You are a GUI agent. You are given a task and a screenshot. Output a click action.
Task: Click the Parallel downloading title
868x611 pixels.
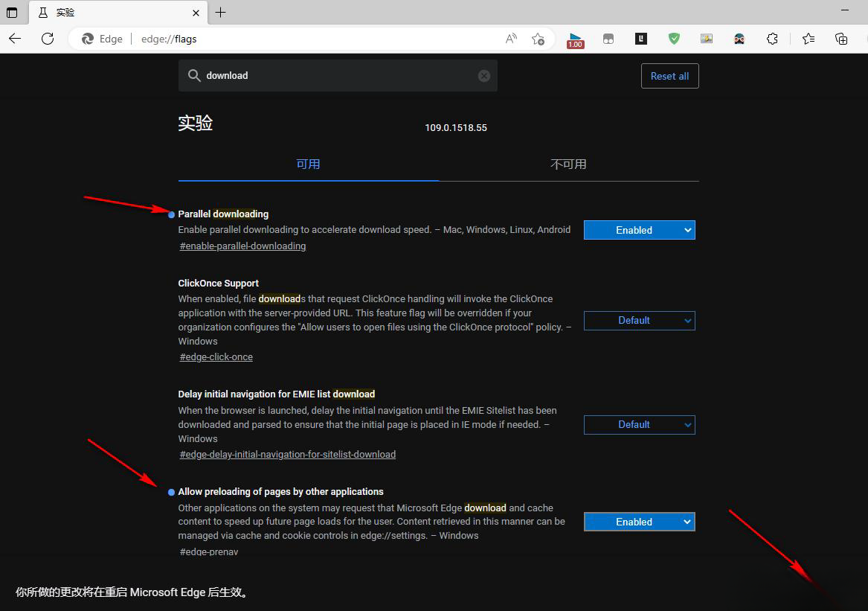tap(223, 214)
